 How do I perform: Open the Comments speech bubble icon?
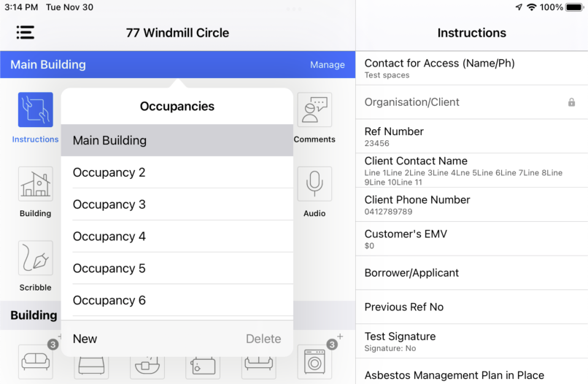tap(314, 110)
